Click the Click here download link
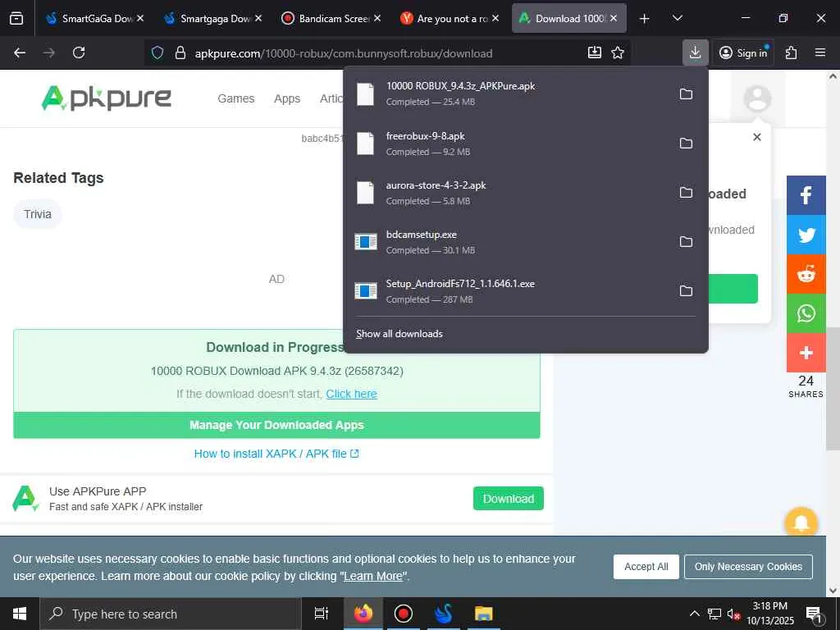The width and height of the screenshot is (840, 630). tap(351, 394)
